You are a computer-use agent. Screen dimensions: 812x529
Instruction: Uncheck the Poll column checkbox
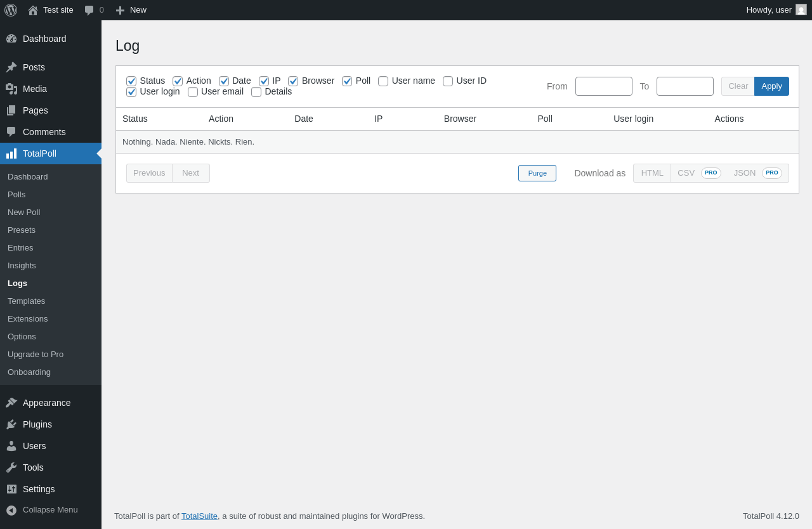[x=347, y=81]
